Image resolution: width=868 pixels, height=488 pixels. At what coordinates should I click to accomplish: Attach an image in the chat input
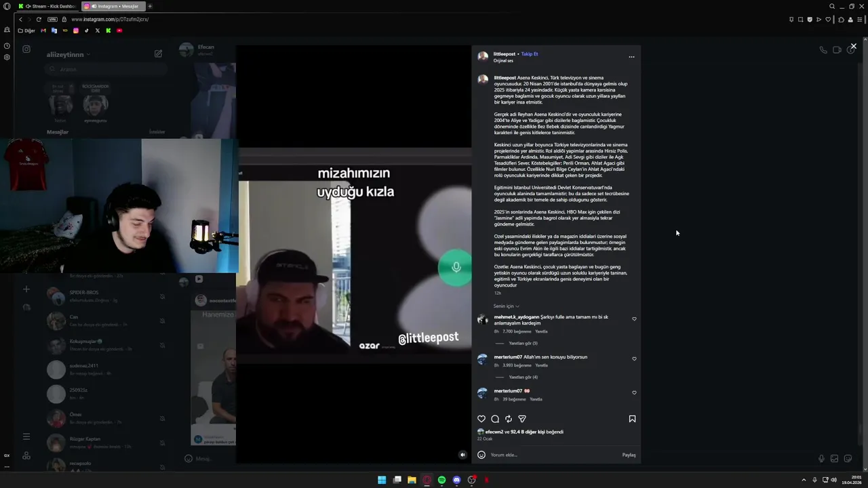pos(834,459)
